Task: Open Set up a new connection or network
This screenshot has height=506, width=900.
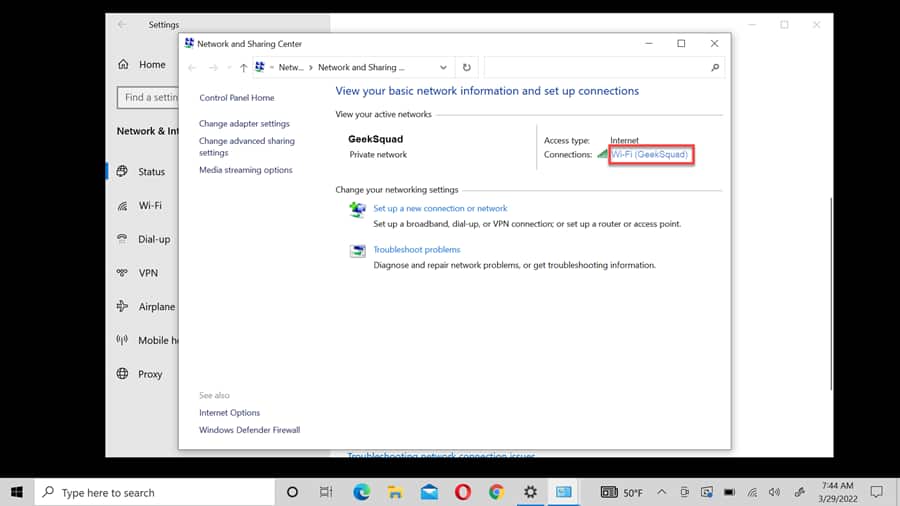Action: pyautogui.click(x=440, y=208)
